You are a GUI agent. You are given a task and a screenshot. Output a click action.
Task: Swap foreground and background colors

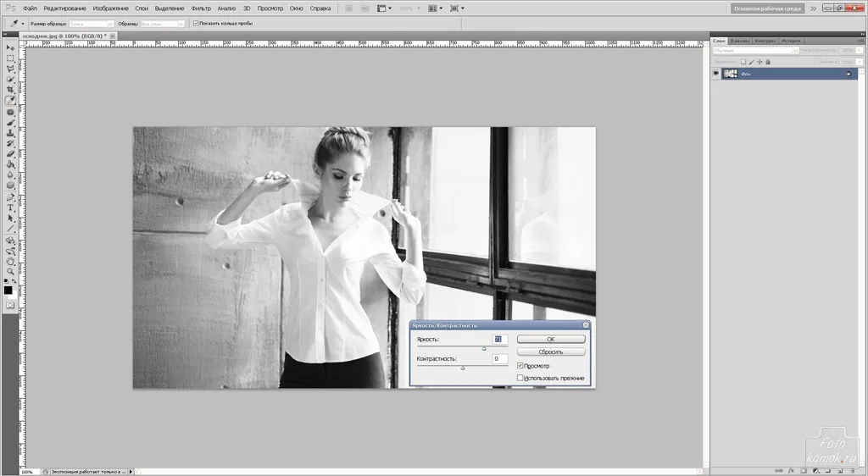point(14,282)
